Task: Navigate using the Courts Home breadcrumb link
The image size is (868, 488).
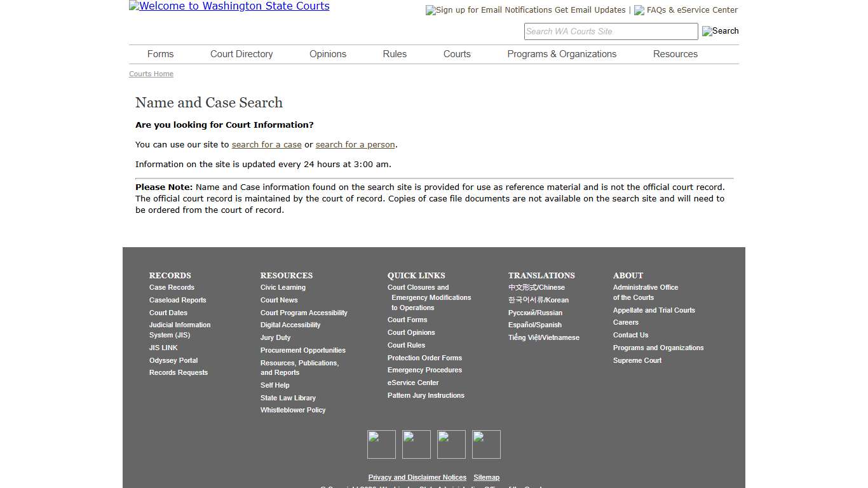Action: [151, 74]
